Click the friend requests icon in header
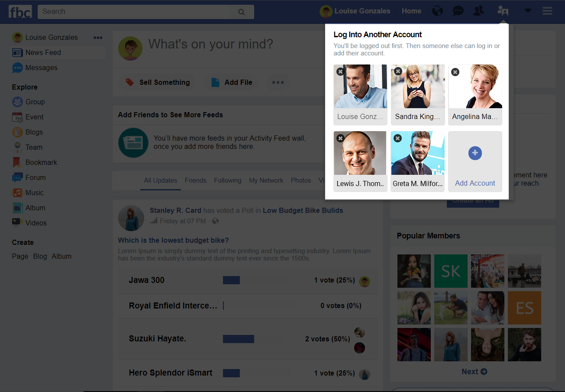Image resolution: width=565 pixels, height=392 pixels. tap(478, 11)
